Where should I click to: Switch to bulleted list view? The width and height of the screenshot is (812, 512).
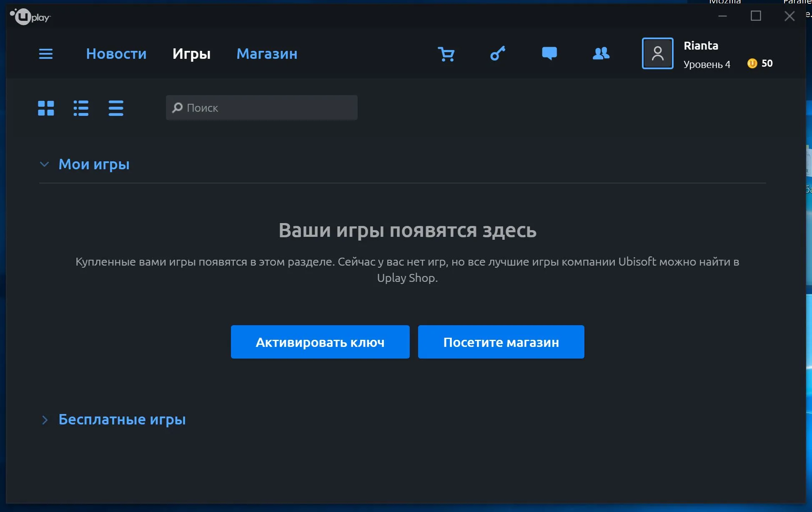coord(81,108)
